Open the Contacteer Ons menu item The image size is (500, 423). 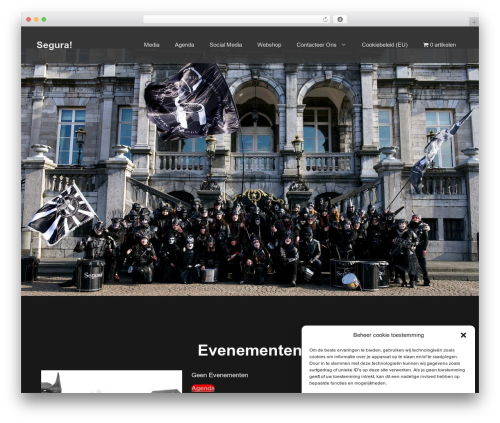click(316, 45)
